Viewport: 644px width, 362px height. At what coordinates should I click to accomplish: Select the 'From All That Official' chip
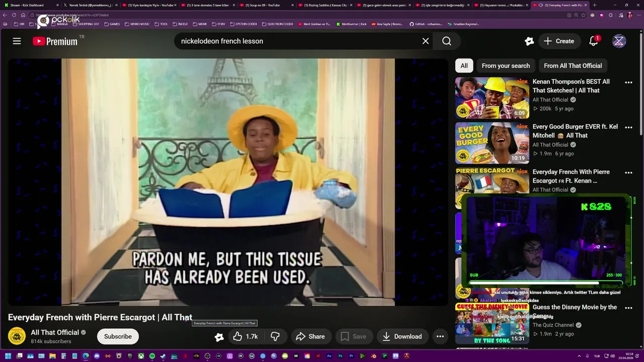tap(573, 66)
